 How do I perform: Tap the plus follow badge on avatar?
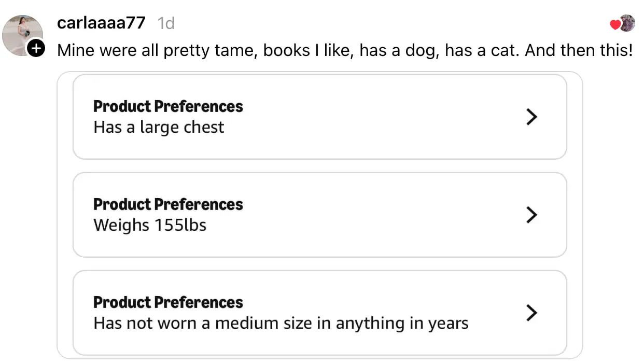[36, 49]
